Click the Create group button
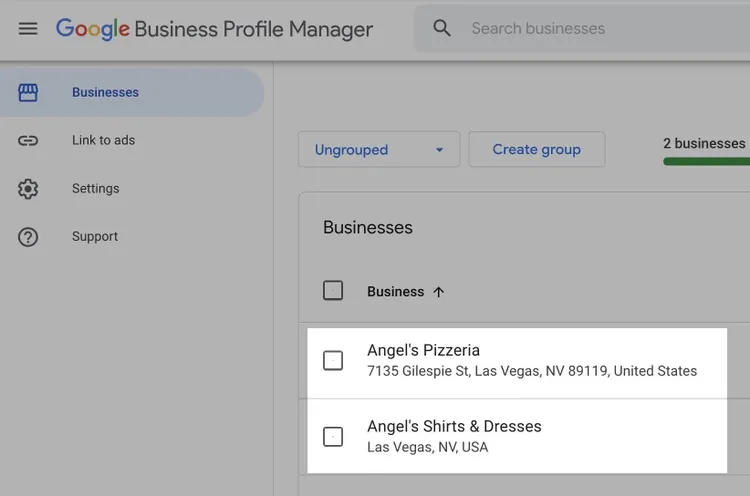 point(537,149)
